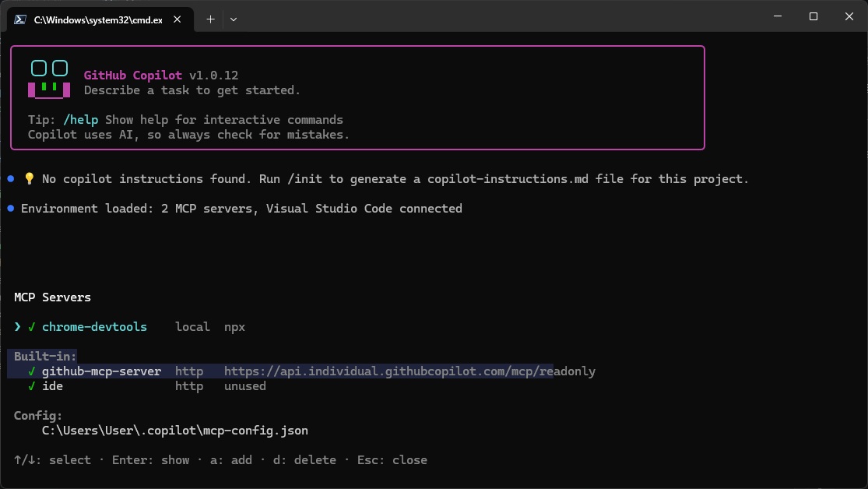Click the terminal icon in the tab
The height and width of the screenshot is (489, 868).
21,19
